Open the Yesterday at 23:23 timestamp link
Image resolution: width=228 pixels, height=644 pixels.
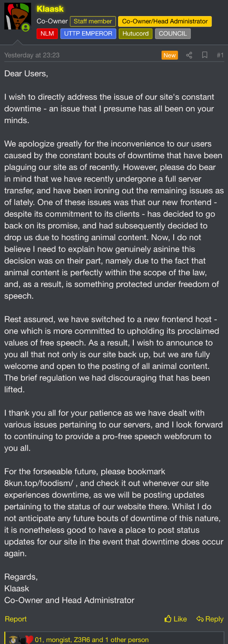click(x=32, y=55)
